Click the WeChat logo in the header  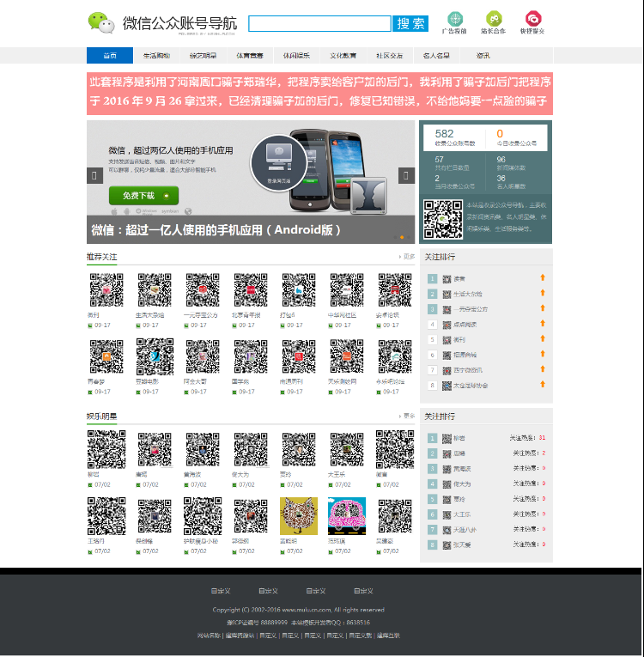click(x=101, y=22)
